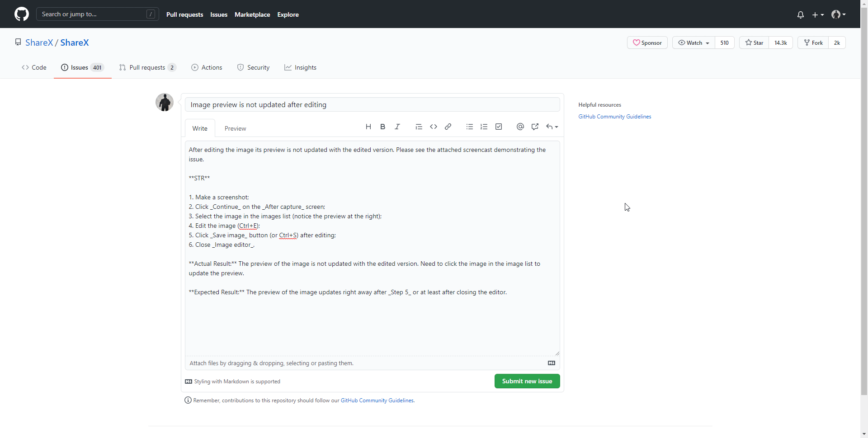
Task: Insert a heading with the H icon
Action: tap(368, 127)
